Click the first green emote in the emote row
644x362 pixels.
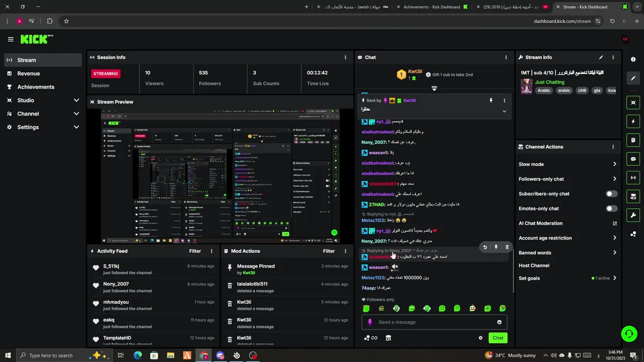click(x=366, y=308)
